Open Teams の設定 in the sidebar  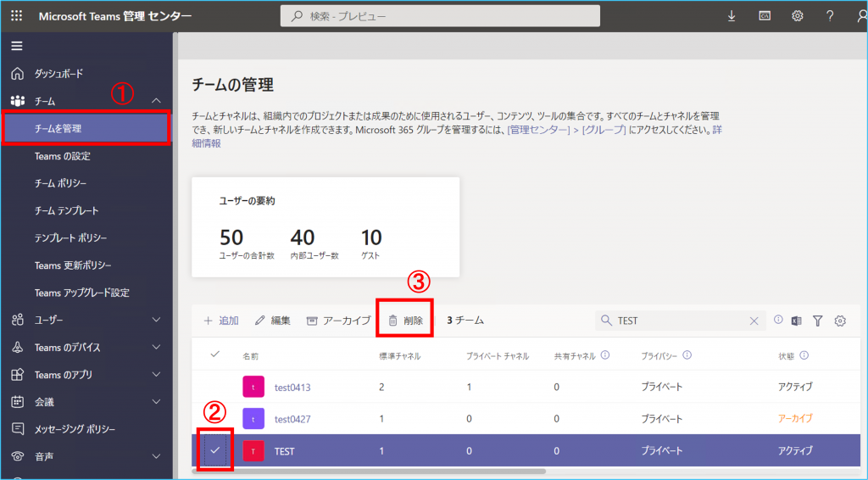[62, 156]
